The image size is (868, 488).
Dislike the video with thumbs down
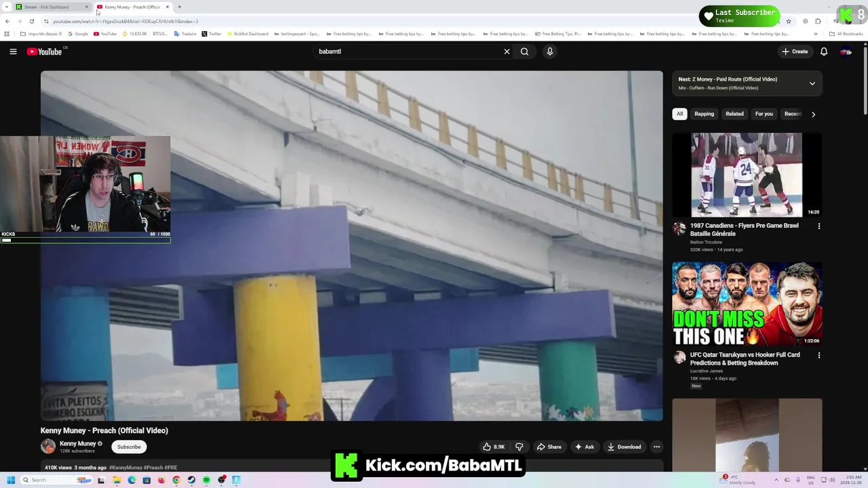pos(519,447)
